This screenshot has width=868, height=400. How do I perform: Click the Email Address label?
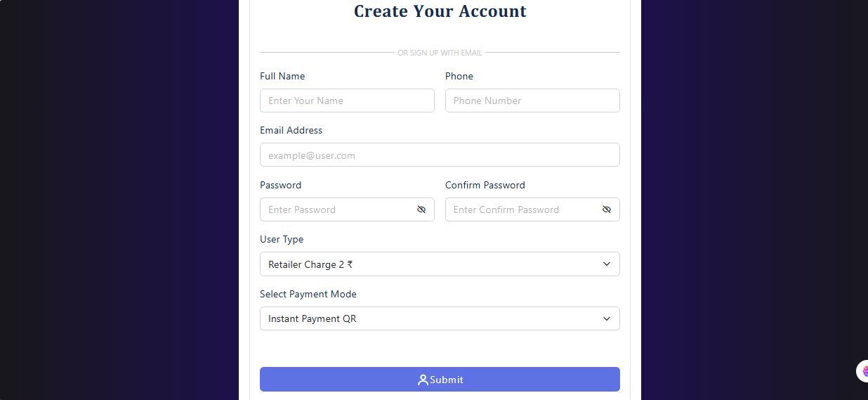[291, 130]
